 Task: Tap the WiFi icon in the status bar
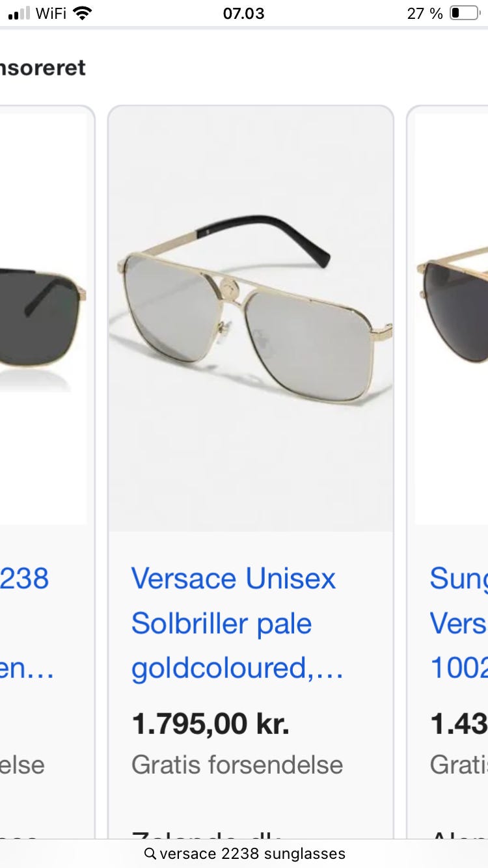[82, 13]
